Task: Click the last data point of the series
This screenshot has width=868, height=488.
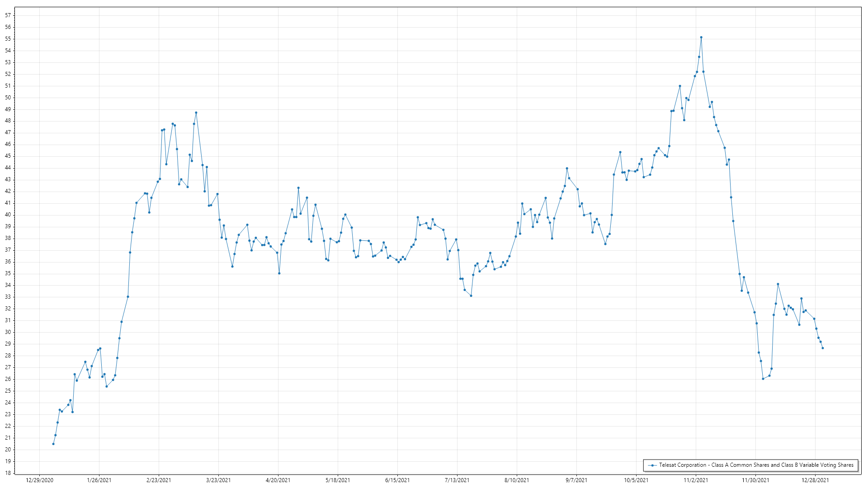Action: point(823,348)
